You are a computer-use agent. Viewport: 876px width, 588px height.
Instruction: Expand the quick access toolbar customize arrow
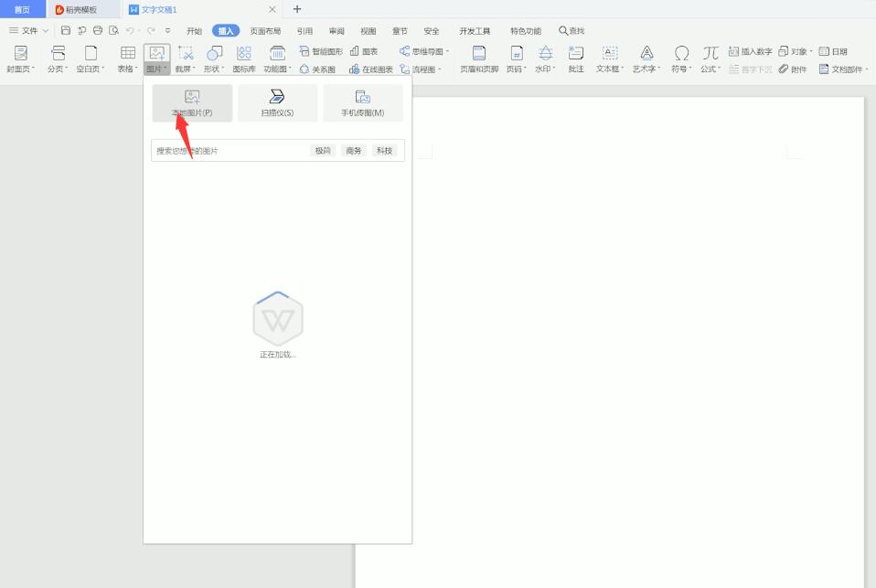[167, 31]
